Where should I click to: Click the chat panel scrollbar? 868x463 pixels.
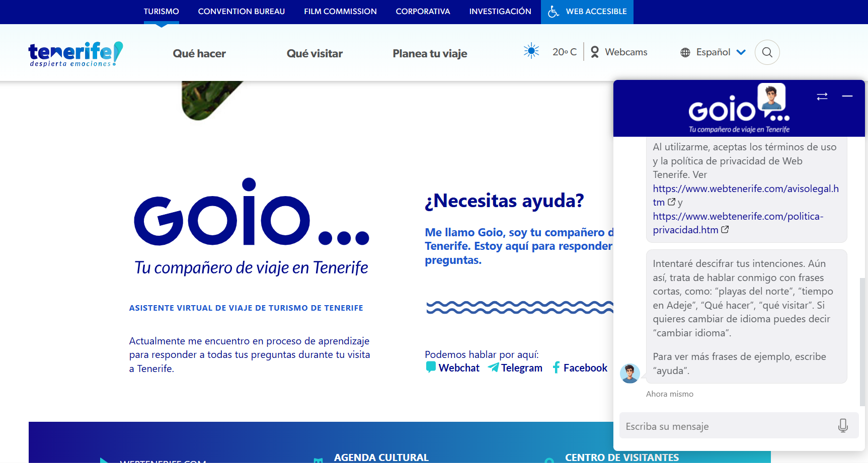[x=862, y=342]
